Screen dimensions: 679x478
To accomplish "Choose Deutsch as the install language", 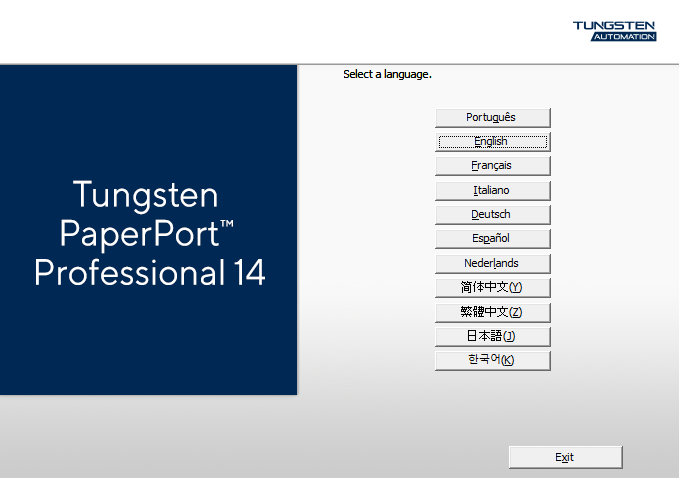I will pos(492,215).
